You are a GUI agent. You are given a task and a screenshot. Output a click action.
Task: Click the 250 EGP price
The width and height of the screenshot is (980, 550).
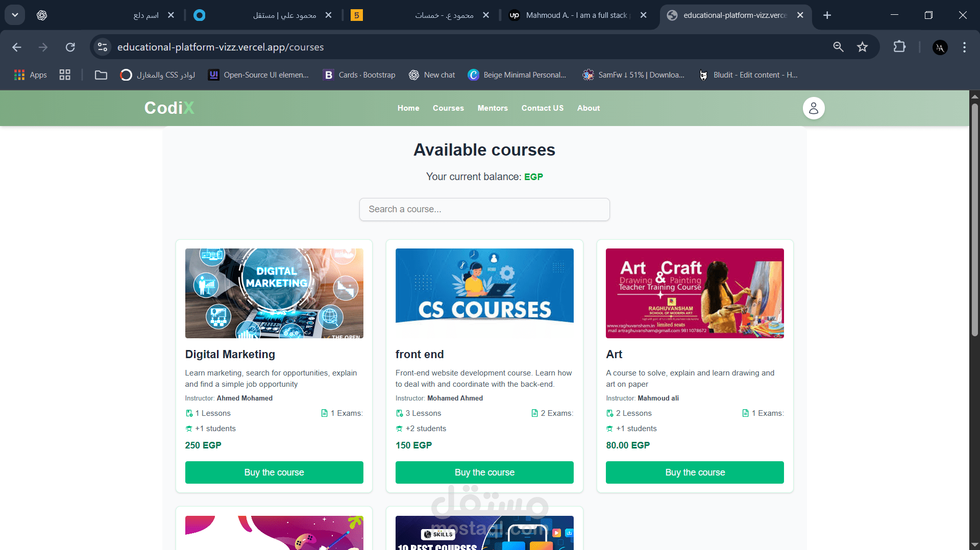[203, 445]
